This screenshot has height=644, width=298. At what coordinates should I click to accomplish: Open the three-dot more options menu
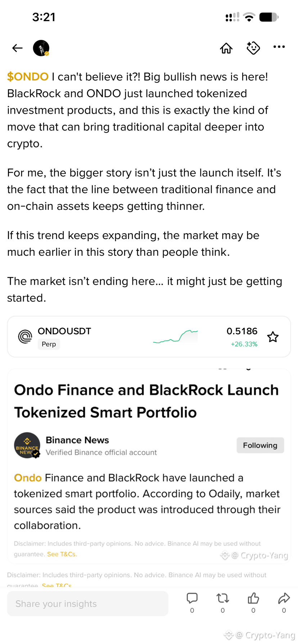pos(279,47)
